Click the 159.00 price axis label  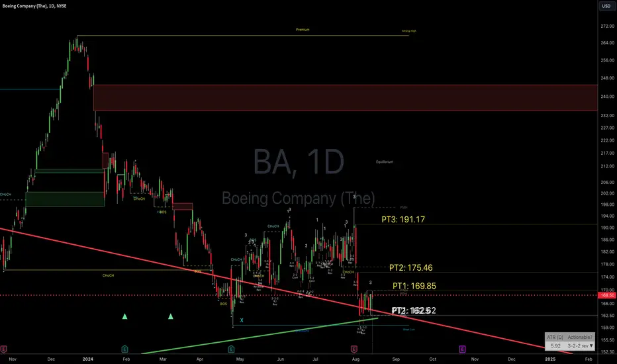(x=607, y=328)
